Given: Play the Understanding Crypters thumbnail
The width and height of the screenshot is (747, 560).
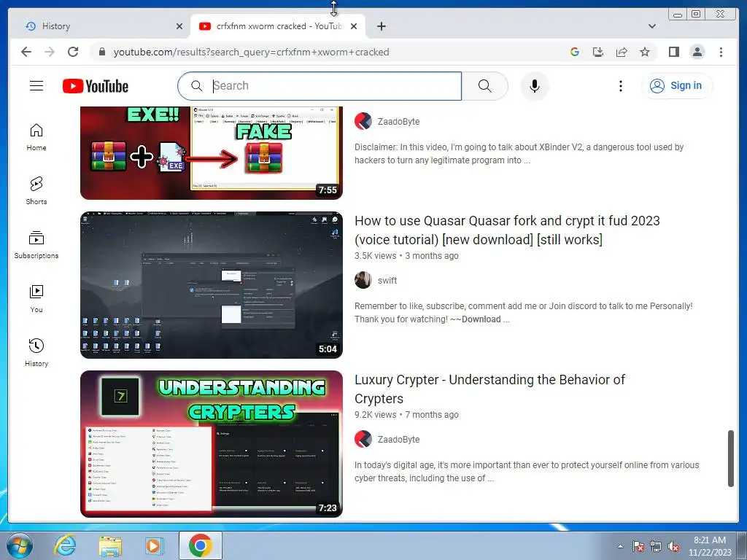Looking at the screenshot, I should [211, 444].
